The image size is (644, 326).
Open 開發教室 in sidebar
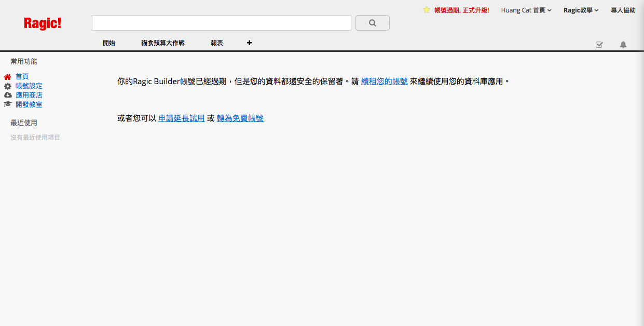(x=29, y=105)
